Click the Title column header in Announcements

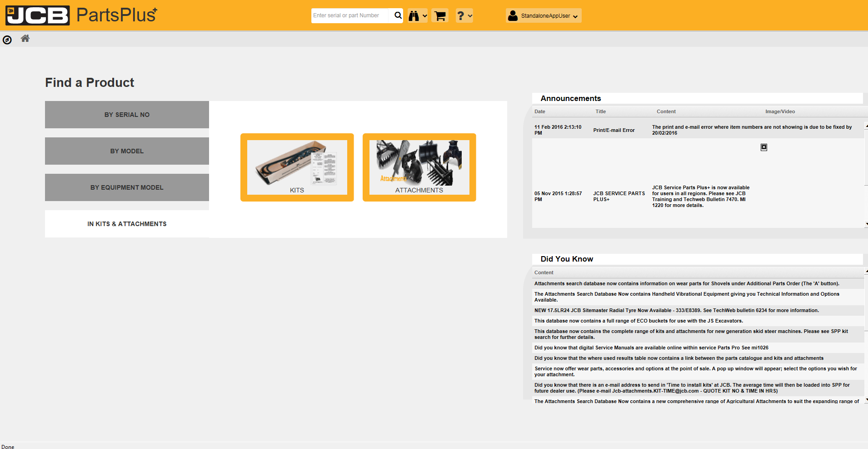[601, 111]
